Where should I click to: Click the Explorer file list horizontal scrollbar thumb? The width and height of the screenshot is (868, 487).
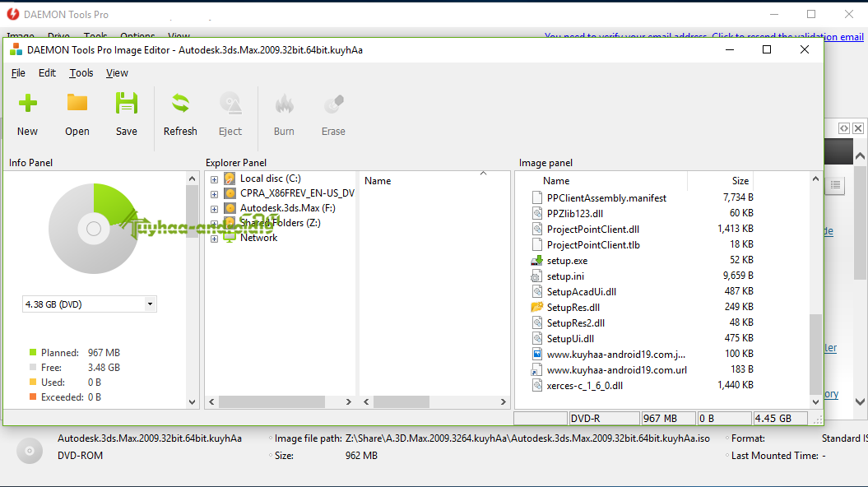402,401
